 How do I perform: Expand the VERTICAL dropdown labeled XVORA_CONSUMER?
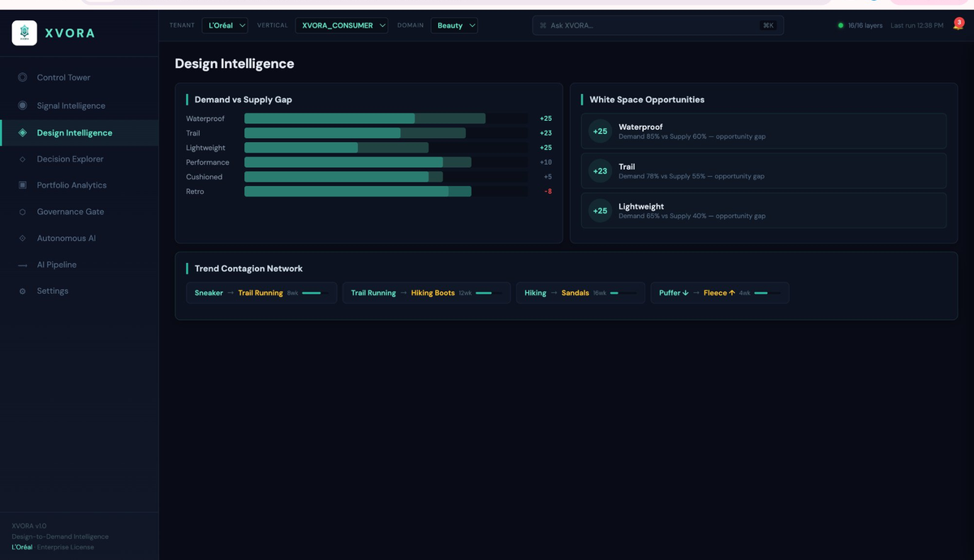point(342,25)
